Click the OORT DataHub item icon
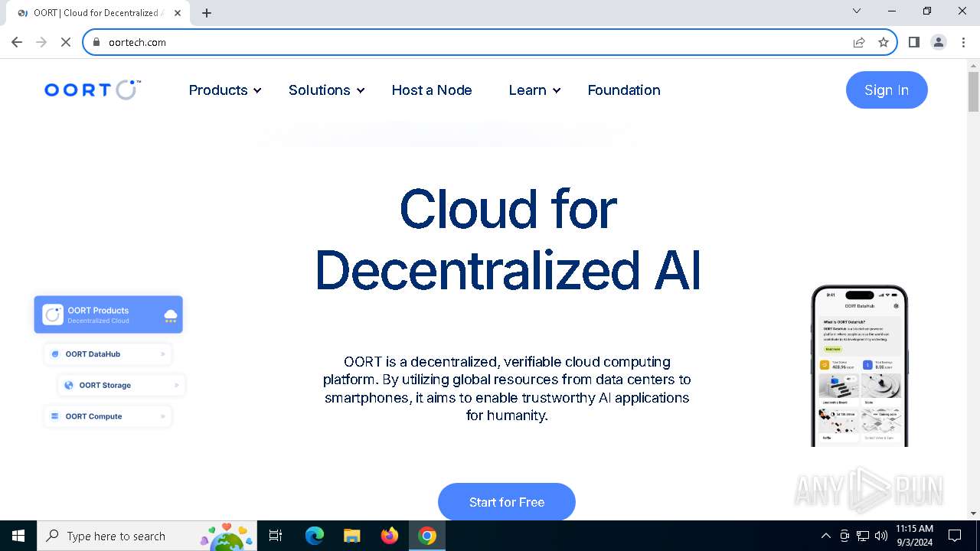The width and height of the screenshot is (980, 551). point(55,354)
